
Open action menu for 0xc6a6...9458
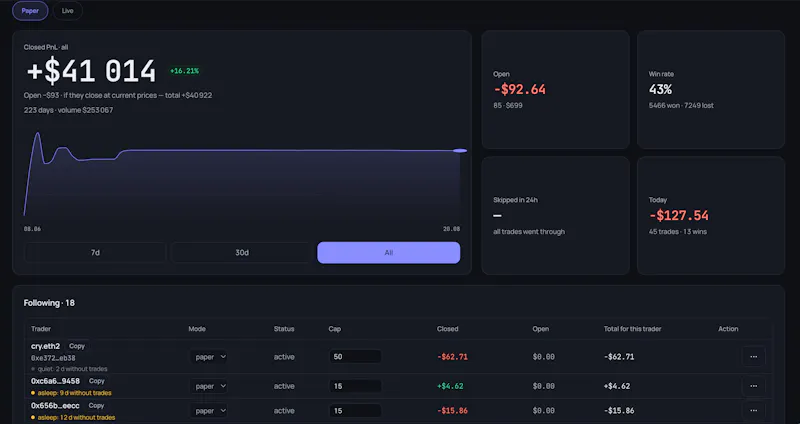(754, 386)
